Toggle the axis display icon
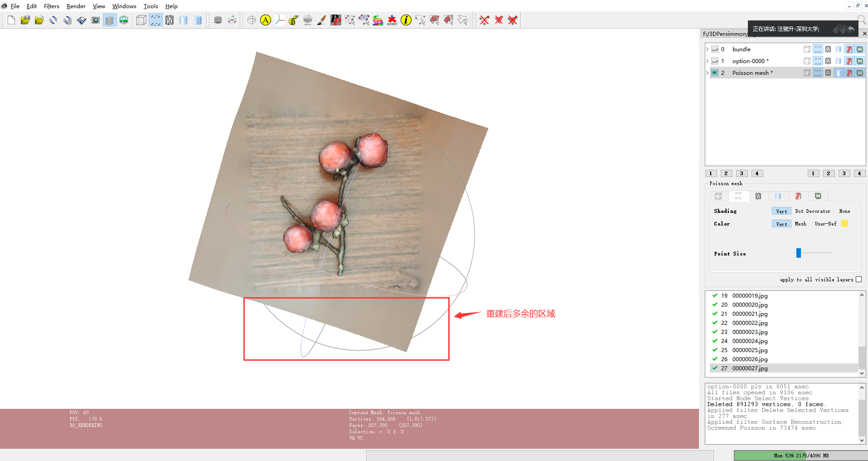This screenshot has width=868, height=461. (232, 20)
